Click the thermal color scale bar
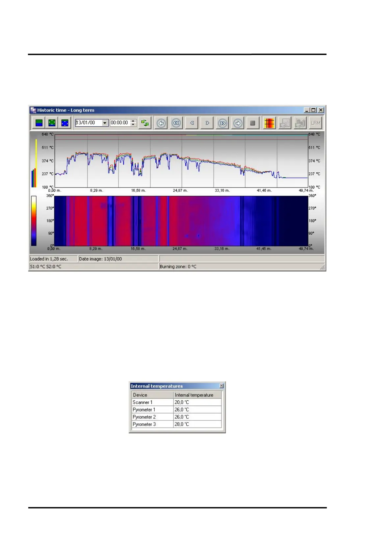This screenshot has height=554, width=392. click(34, 221)
